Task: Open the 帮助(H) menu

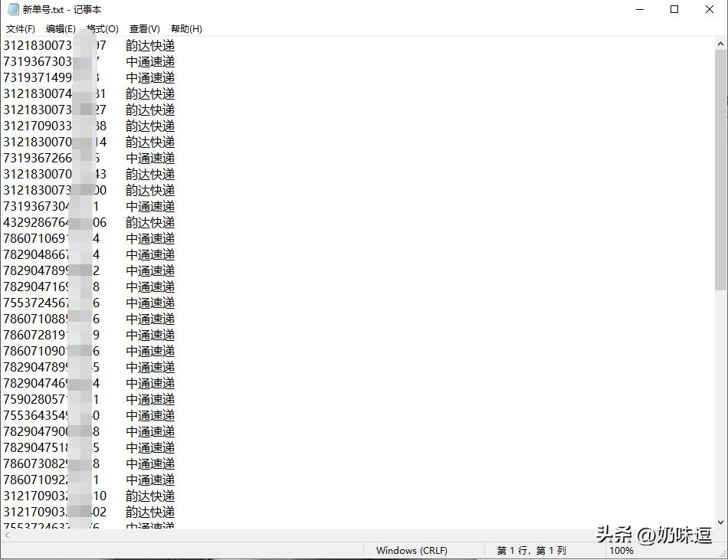Action: (186, 29)
